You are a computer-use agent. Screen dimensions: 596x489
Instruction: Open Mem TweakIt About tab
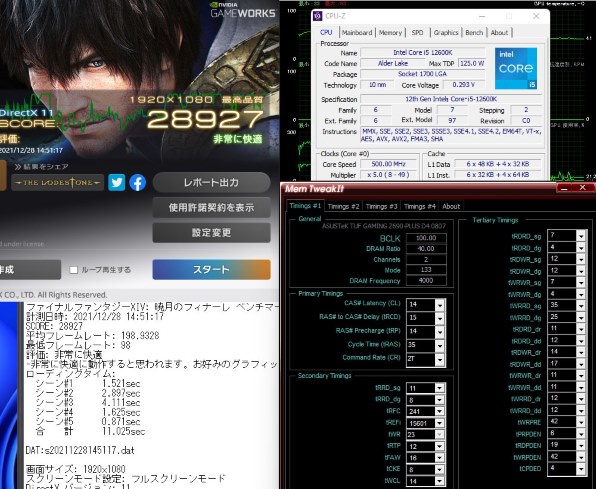tap(451, 206)
